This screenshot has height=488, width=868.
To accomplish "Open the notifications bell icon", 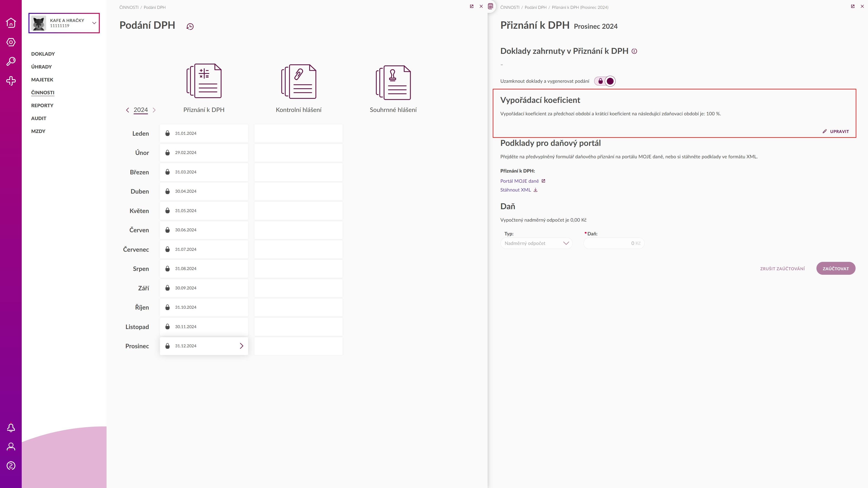I will click(11, 427).
